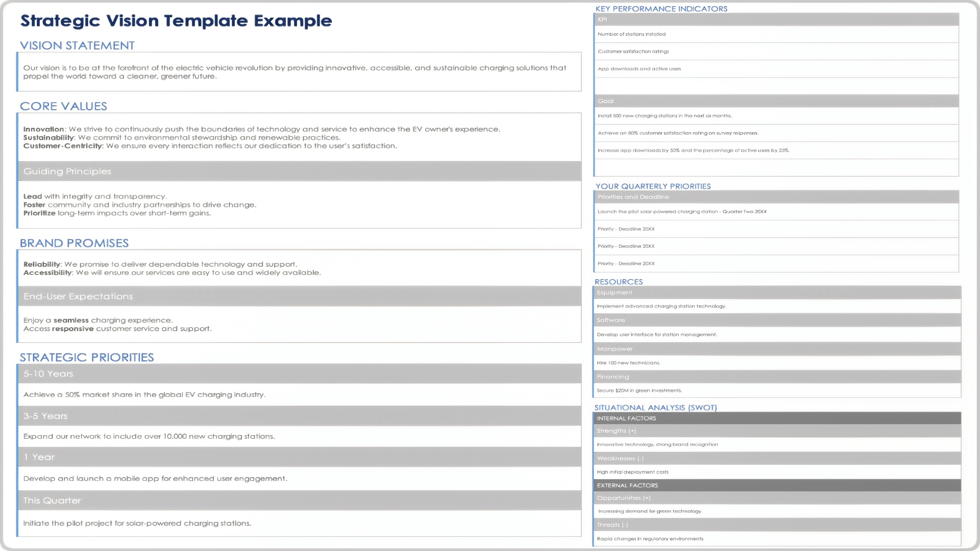Screen dimensions: 980x551
Task: Click the Customer-Centricity core value line
Action: (x=210, y=146)
